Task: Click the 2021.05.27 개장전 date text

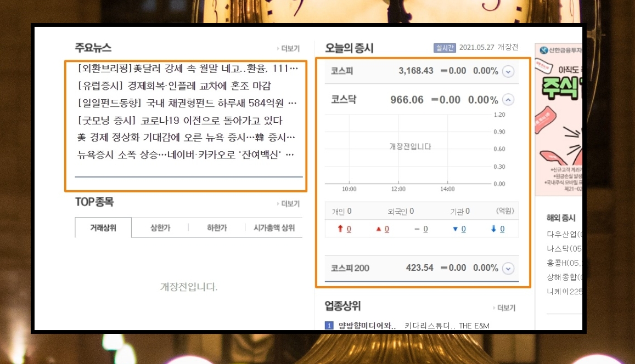Action: (x=489, y=47)
